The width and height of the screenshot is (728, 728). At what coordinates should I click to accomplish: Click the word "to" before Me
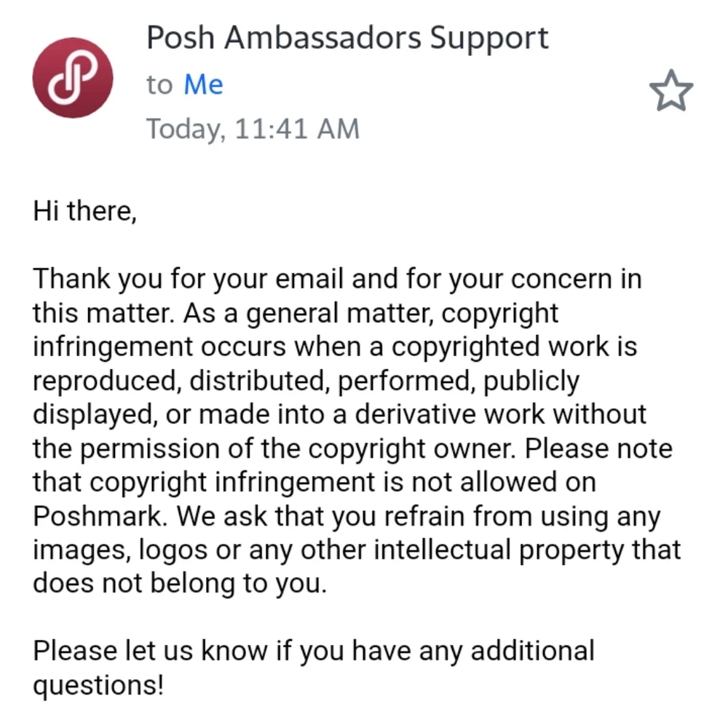(x=159, y=85)
